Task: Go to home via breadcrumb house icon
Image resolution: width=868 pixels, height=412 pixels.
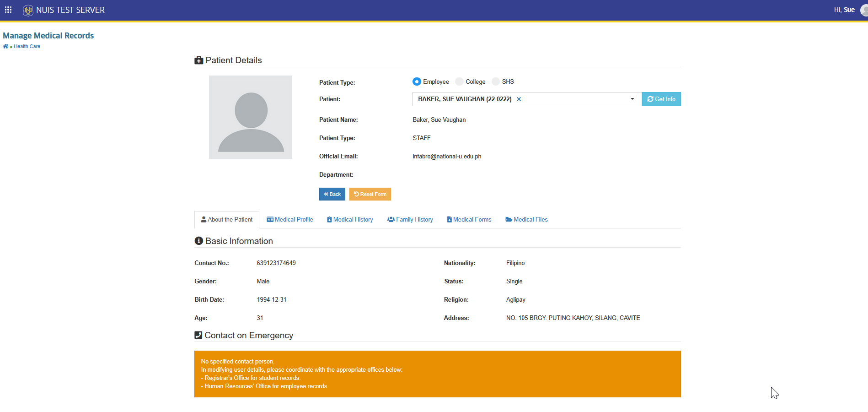Action: pos(5,46)
